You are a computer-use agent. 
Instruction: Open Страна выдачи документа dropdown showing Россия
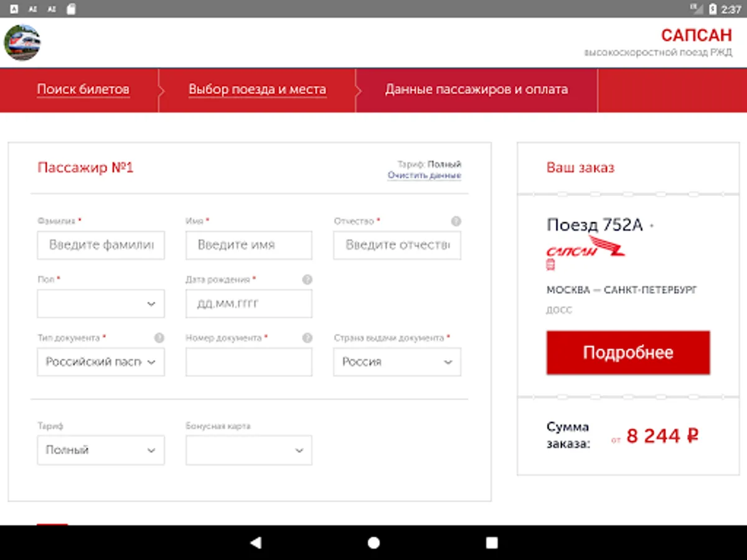click(397, 362)
